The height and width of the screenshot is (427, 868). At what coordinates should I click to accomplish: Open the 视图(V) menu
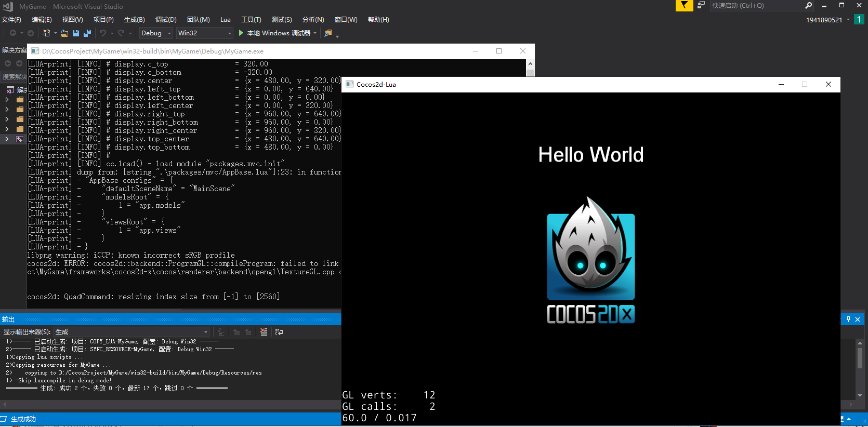[72, 20]
